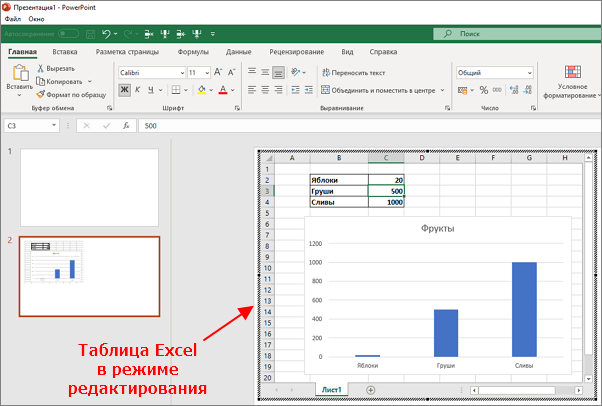Image resolution: width=602 pixels, height=406 pixels.
Task: Open the Копировать dropdown arrow
Action: 89,81
